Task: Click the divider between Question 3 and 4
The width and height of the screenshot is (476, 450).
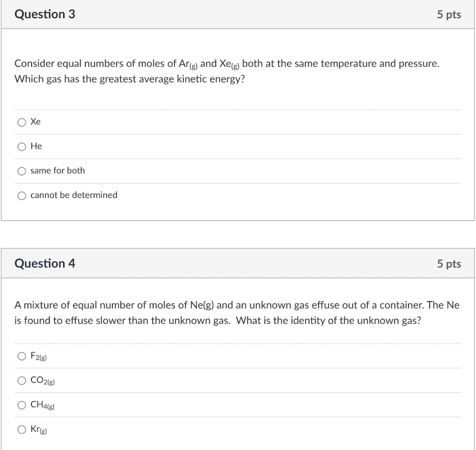Action: click(238, 235)
